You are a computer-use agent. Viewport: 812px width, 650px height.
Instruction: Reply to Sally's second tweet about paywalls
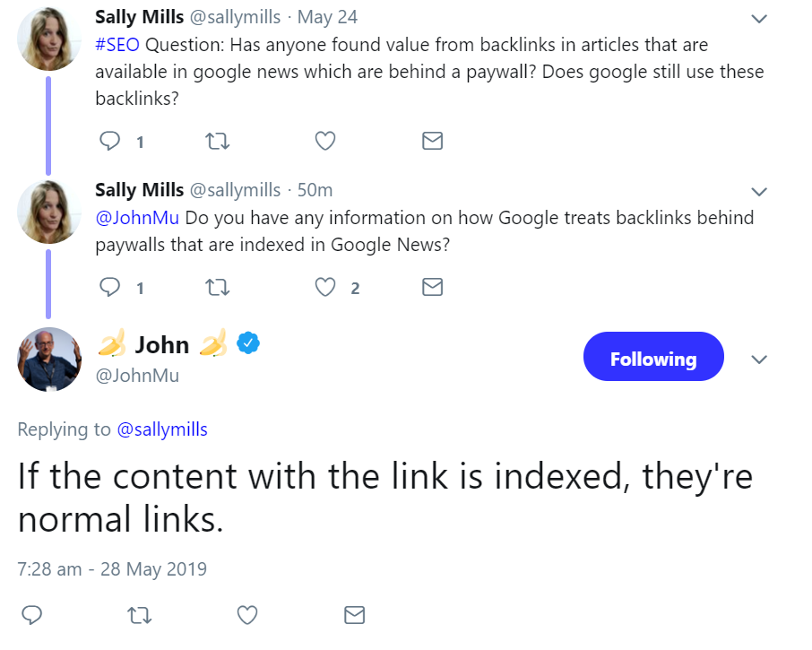(x=109, y=287)
